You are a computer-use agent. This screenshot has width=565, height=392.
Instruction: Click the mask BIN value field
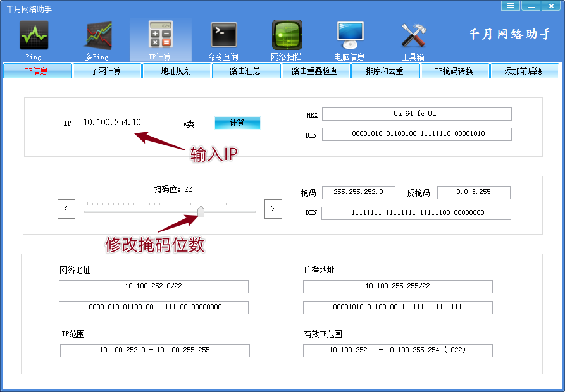[x=416, y=213]
